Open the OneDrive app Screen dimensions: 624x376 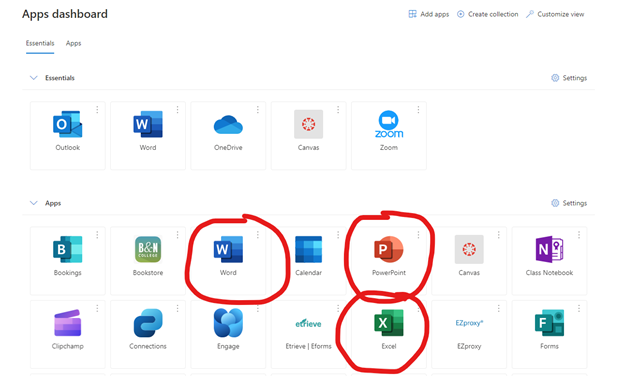point(228,136)
